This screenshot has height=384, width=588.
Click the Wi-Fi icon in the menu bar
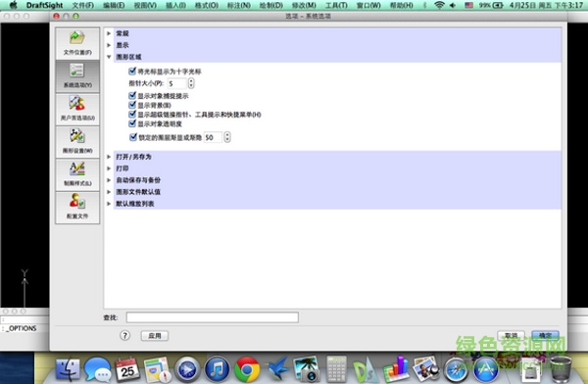click(x=439, y=5)
